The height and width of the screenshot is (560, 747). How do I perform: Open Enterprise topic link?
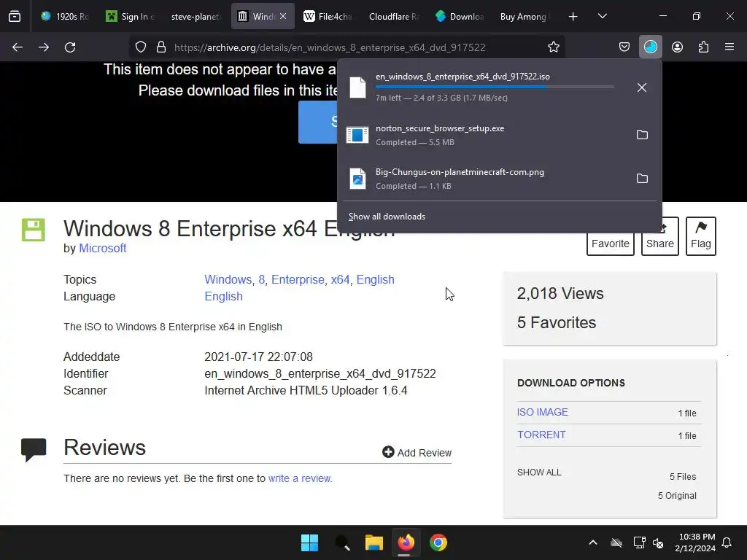[x=298, y=279]
